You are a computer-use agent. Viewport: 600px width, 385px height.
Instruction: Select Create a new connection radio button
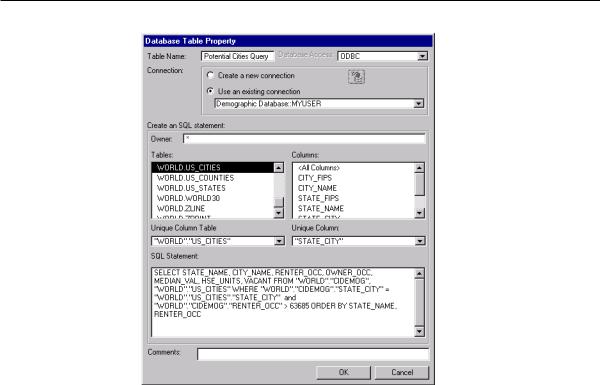click(210, 75)
